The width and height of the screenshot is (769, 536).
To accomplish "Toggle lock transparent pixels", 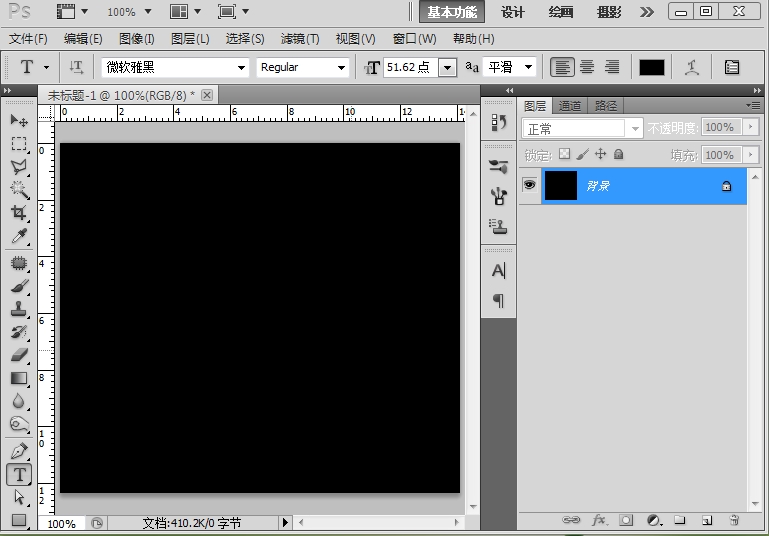I will pos(564,154).
